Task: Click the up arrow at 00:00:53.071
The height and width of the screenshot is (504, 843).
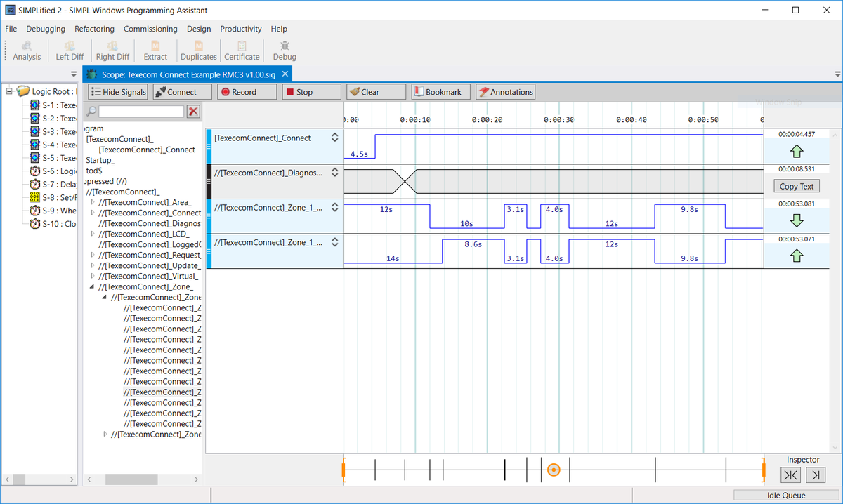Action: pyautogui.click(x=796, y=256)
